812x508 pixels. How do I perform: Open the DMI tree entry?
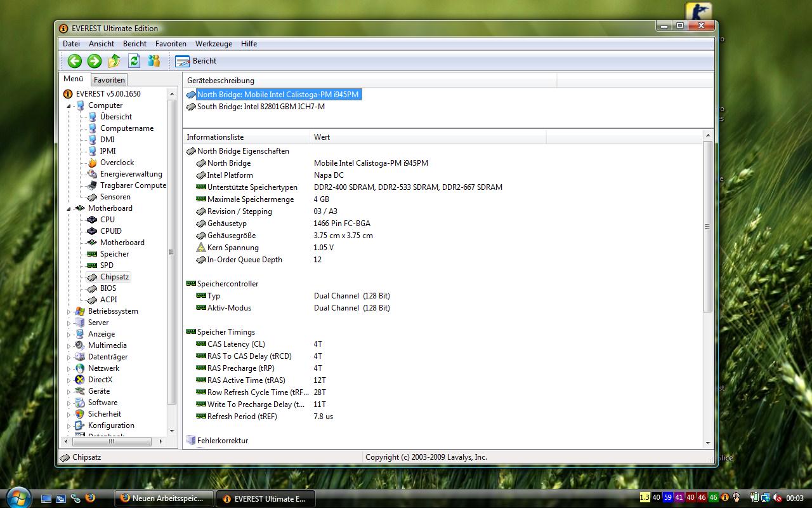tap(107, 140)
